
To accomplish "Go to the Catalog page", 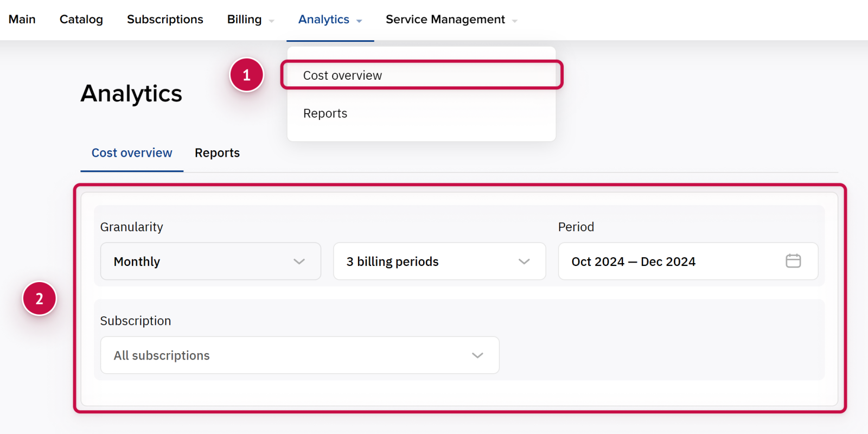I will point(81,20).
